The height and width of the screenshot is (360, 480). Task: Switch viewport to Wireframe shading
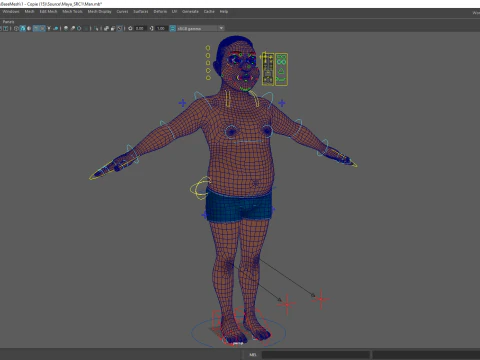coord(16,29)
